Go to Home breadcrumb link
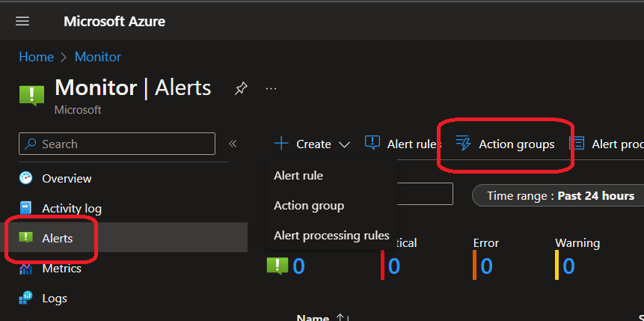This screenshot has width=644, height=321. pyautogui.click(x=36, y=57)
